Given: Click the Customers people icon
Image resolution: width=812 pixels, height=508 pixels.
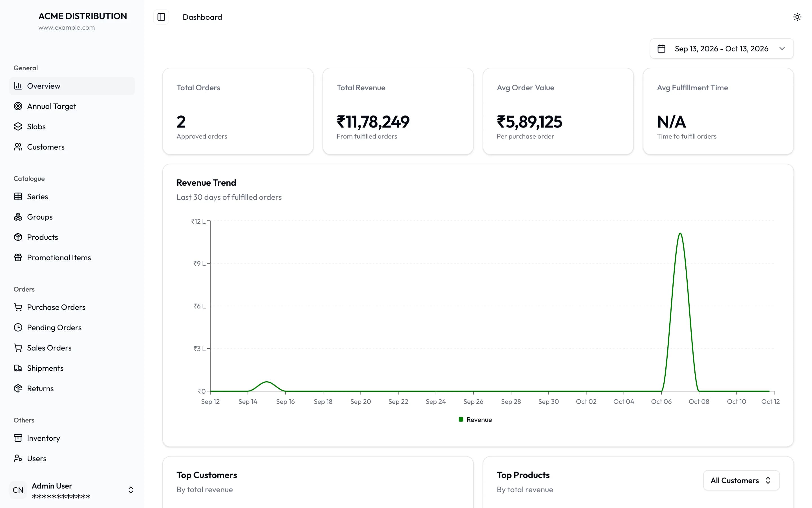Looking at the screenshot, I should 18,147.
